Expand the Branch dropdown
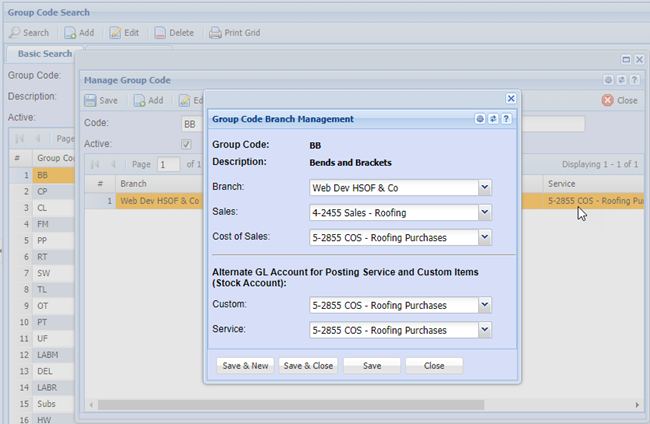650x424 pixels. 484,187
